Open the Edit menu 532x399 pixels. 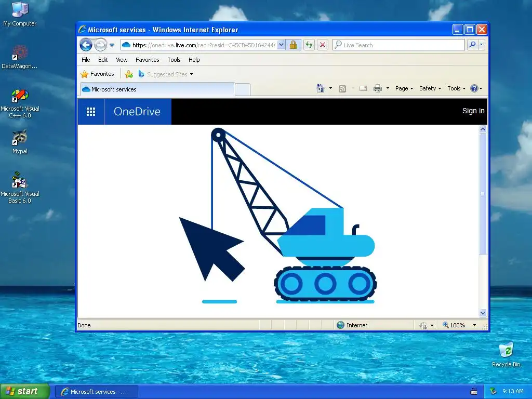coord(103,60)
